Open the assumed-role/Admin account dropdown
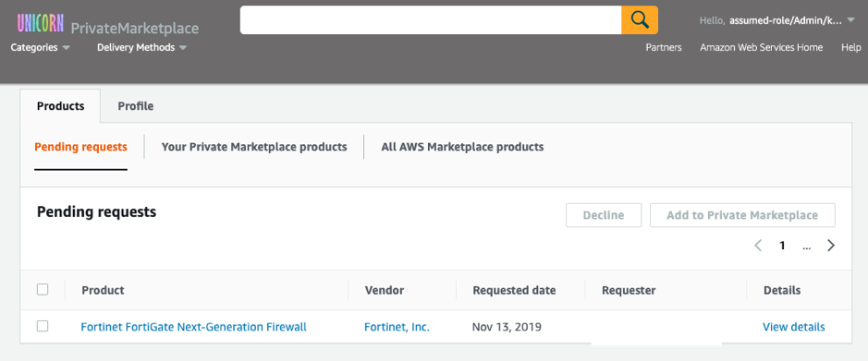The image size is (868, 361). point(777,20)
